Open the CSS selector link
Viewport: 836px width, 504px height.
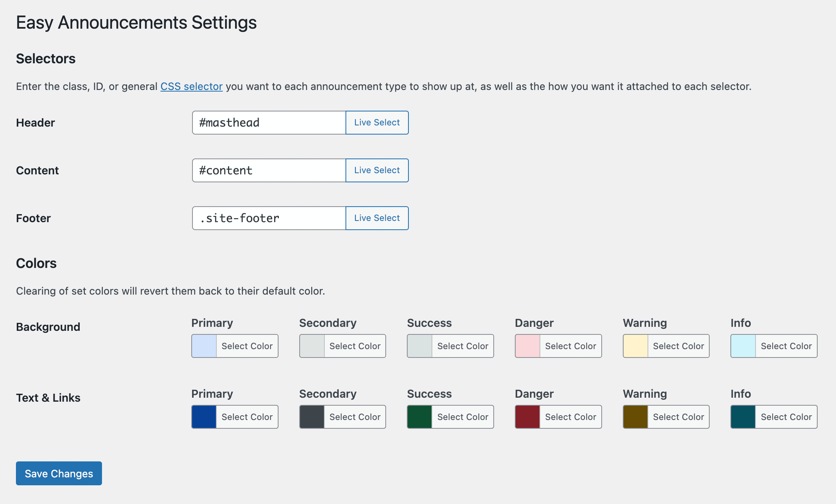191,86
